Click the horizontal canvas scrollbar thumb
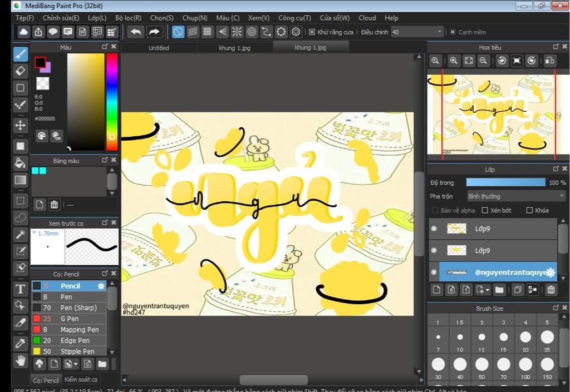Viewport: 570px width, 392px height. pos(274,380)
